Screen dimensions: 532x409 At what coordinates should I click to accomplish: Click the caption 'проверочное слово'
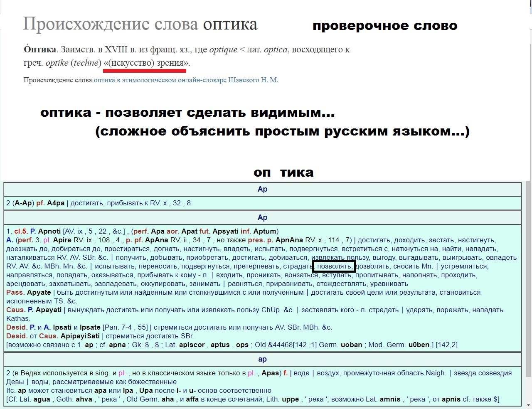click(385, 26)
